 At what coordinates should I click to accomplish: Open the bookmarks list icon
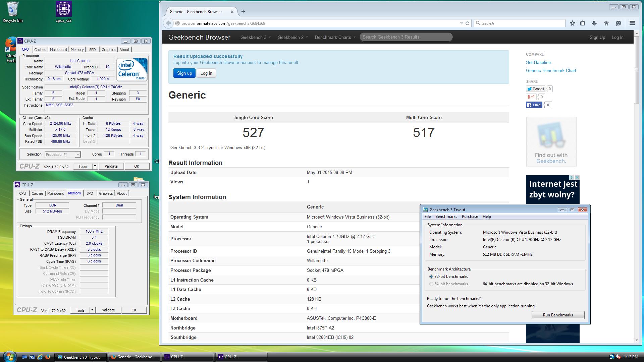pyautogui.click(x=583, y=23)
